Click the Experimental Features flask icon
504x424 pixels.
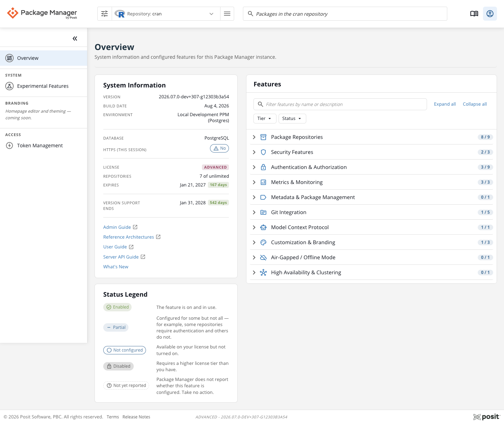(x=9, y=86)
